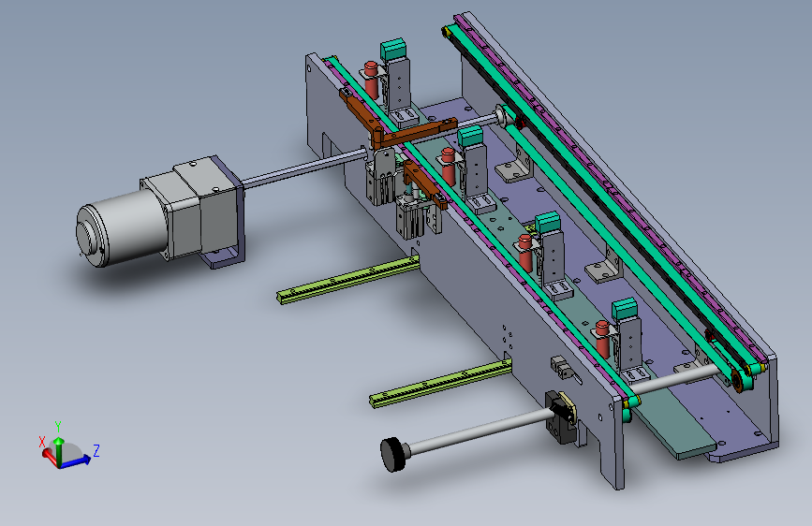
Task: Select the teal block nearest the conveyor's far end
Action: coord(393,50)
